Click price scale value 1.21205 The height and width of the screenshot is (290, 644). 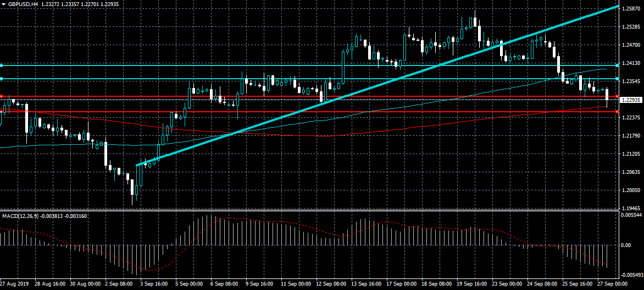[632, 154]
